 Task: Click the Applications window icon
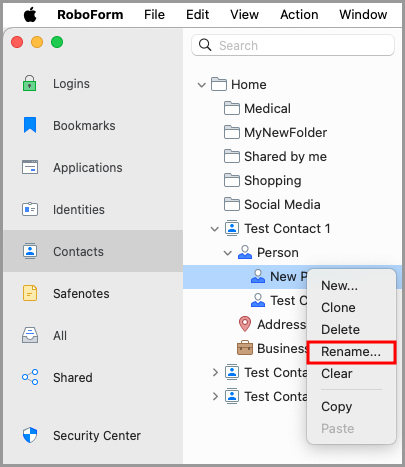[x=30, y=167]
